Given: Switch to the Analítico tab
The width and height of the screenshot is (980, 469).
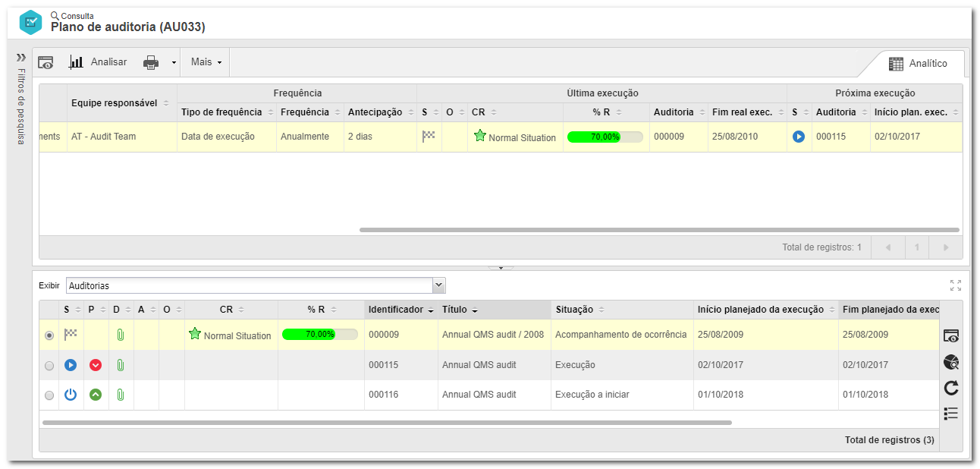Looking at the screenshot, I should point(917,64).
